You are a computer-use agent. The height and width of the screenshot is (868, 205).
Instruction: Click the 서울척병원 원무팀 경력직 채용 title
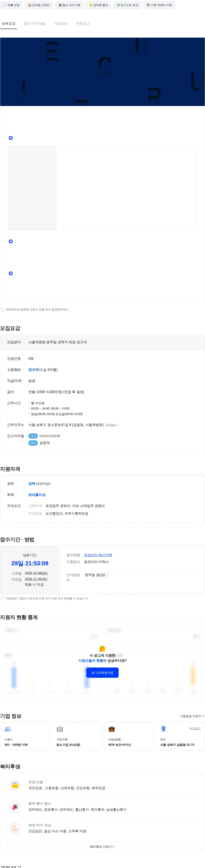(x=58, y=342)
